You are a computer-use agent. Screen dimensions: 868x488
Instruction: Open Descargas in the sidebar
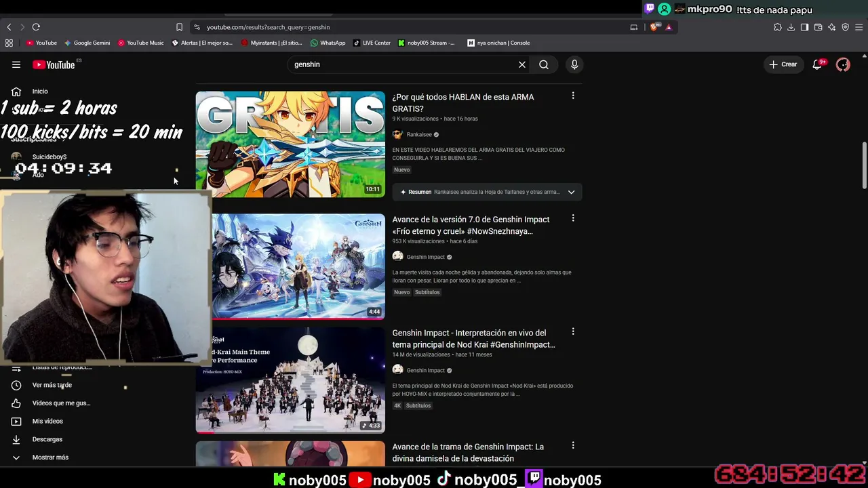[x=47, y=439]
